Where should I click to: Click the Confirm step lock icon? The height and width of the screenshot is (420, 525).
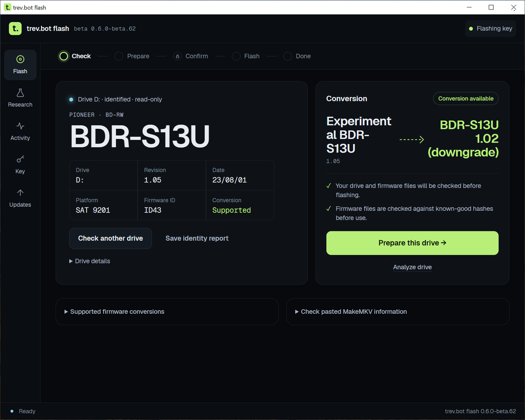point(177,56)
